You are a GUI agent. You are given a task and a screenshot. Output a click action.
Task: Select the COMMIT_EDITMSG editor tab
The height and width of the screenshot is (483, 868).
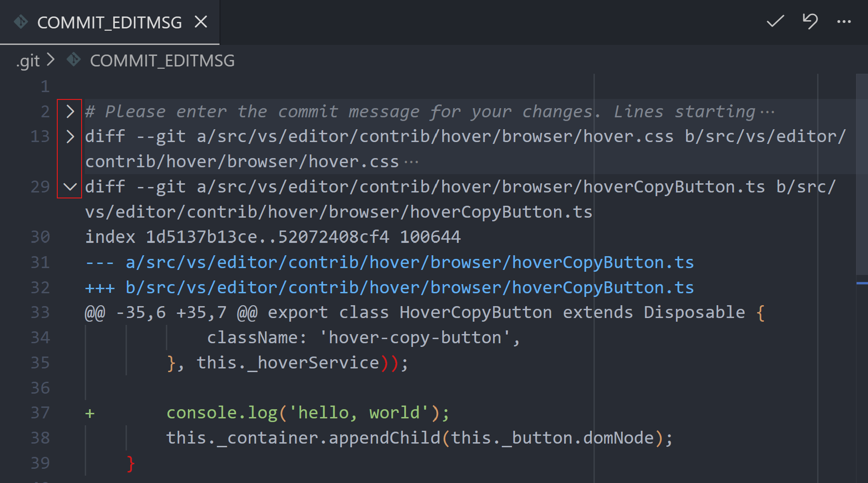pyautogui.click(x=109, y=22)
